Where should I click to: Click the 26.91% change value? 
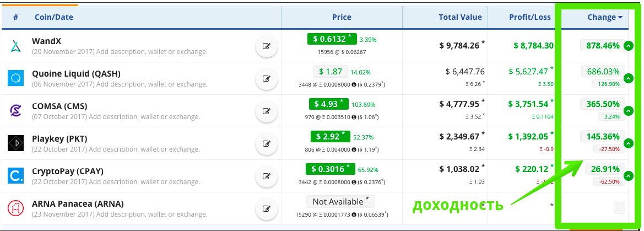605,169
